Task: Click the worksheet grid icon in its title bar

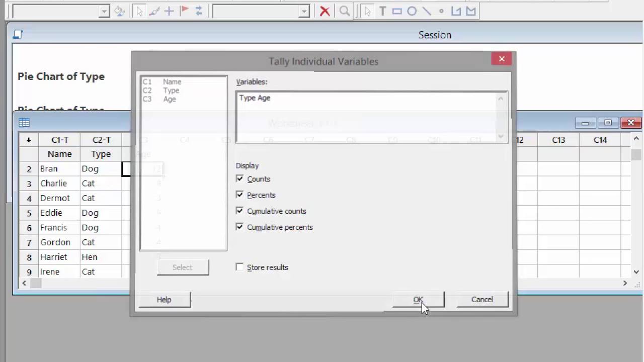Action: click(24, 123)
